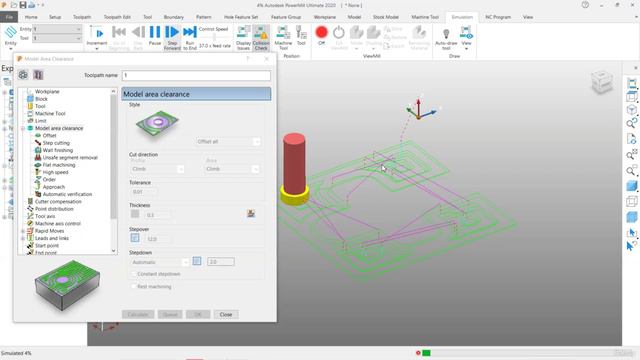The width and height of the screenshot is (640, 360).
Task: Open the Display Issues tool
Action: click(x=243, y=37)
